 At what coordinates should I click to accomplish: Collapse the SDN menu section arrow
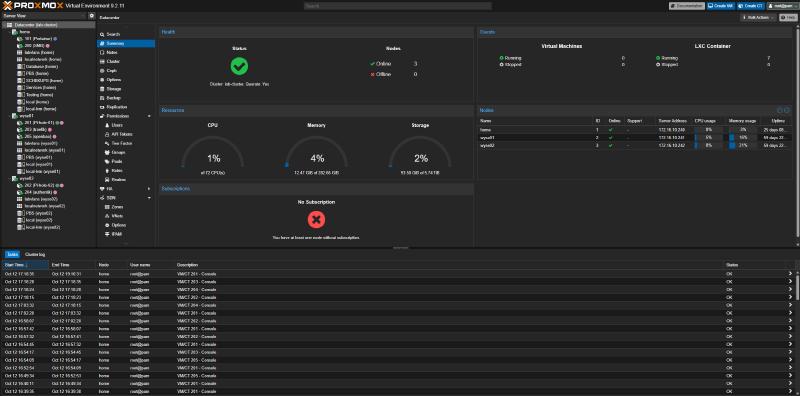149,198
